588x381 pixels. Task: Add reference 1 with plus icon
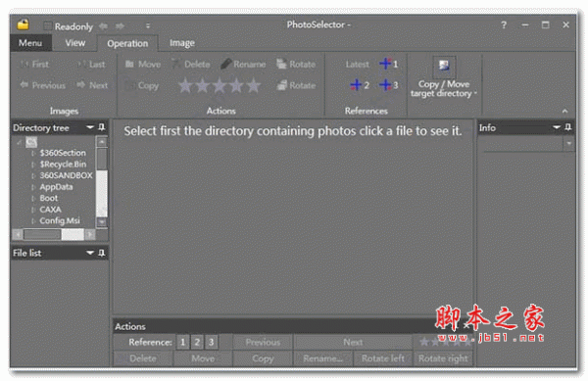(x=388, y=64)
